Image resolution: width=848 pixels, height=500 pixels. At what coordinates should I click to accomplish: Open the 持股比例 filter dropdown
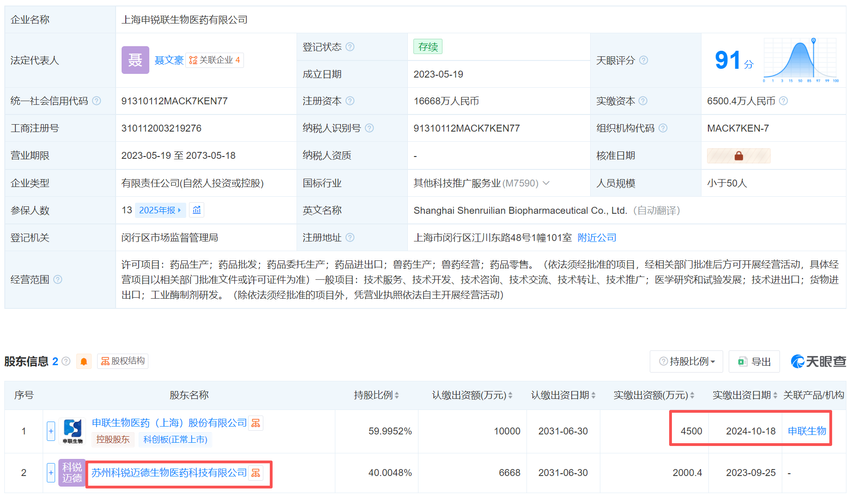(x=687, y=361)
